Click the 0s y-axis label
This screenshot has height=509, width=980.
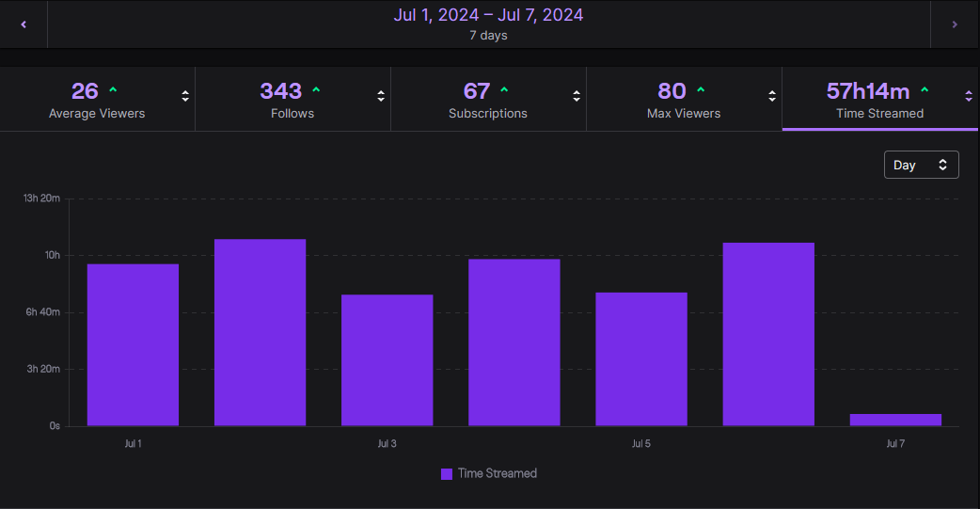click(55, 426)
